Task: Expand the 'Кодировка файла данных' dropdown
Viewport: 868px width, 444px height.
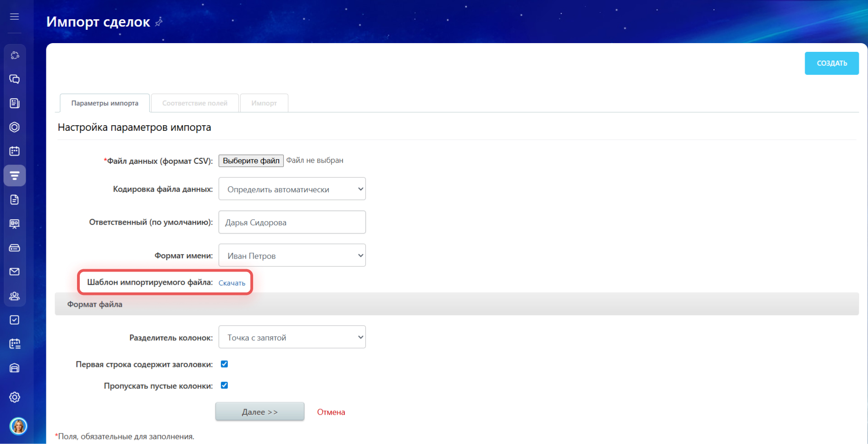Action: [x=292, y=189]
